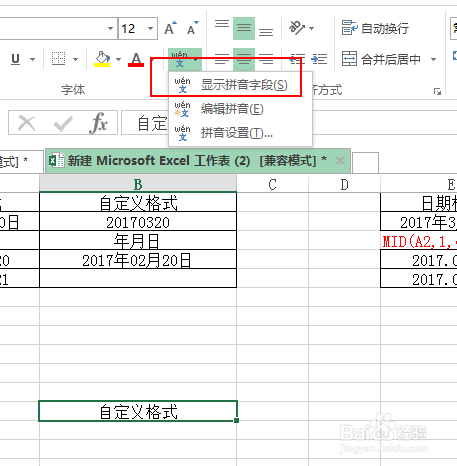
Task: Click the text orientation icon
Action: pos(297,28)
